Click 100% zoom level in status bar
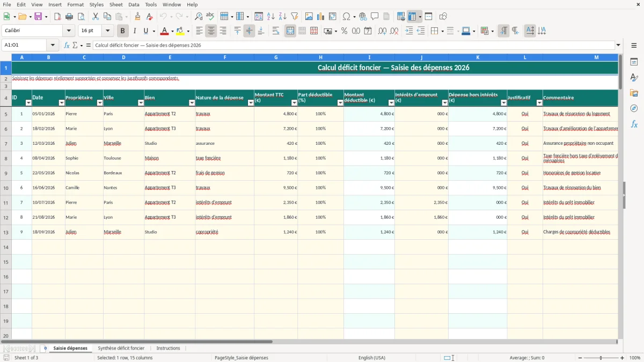 click(635, 358)
